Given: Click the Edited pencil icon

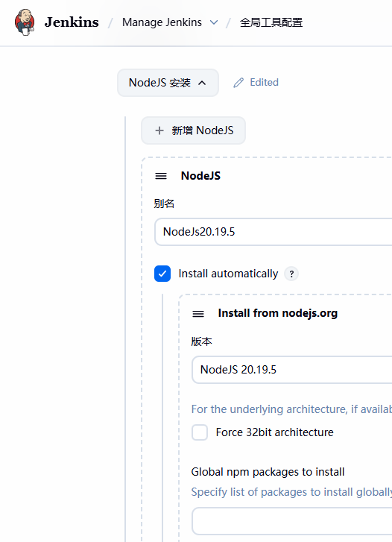Looking at the screenshot, I should [x=238, y=83].
